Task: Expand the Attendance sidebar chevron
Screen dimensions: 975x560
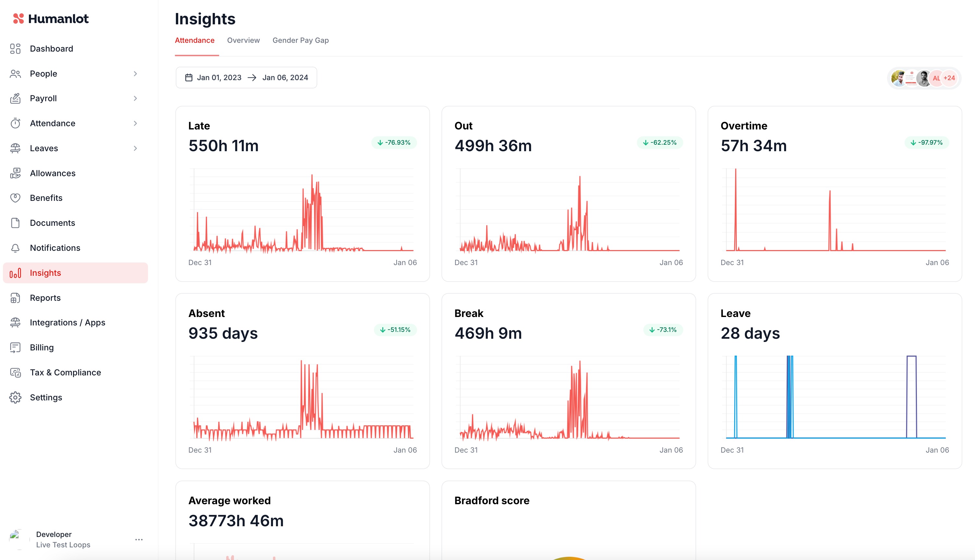Action: [135, 124]
